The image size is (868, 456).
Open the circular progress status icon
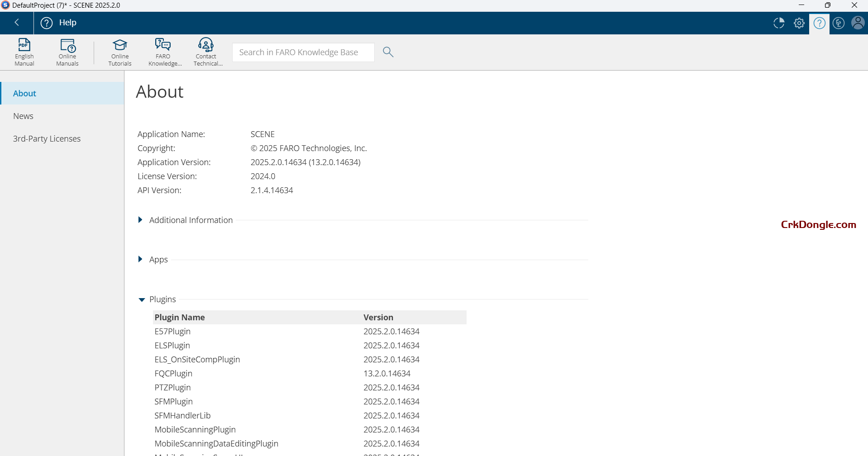[779, 23]
